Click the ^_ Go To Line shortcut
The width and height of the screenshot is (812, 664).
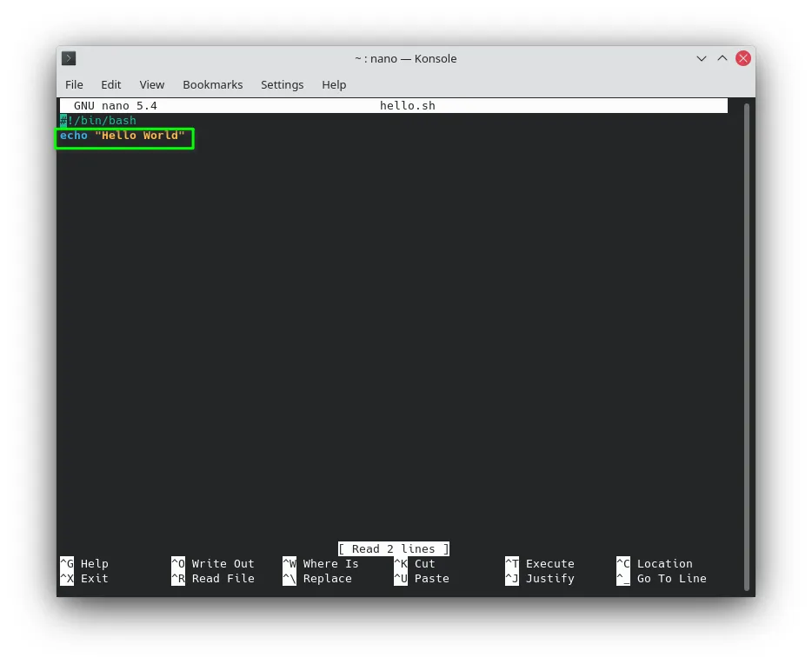(x=662, y=579)
